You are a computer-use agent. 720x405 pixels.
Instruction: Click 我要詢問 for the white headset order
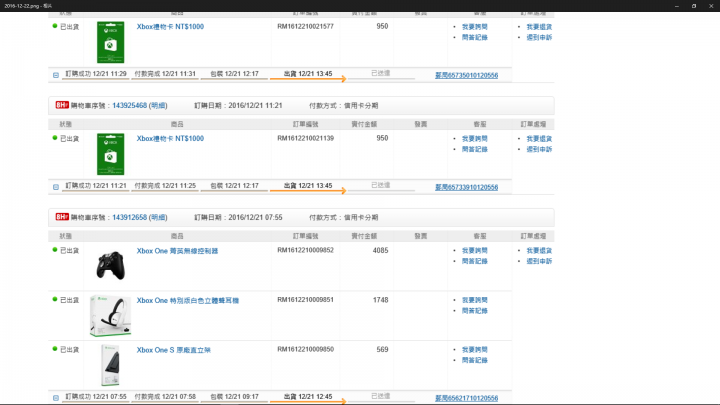tap(475, 300)
